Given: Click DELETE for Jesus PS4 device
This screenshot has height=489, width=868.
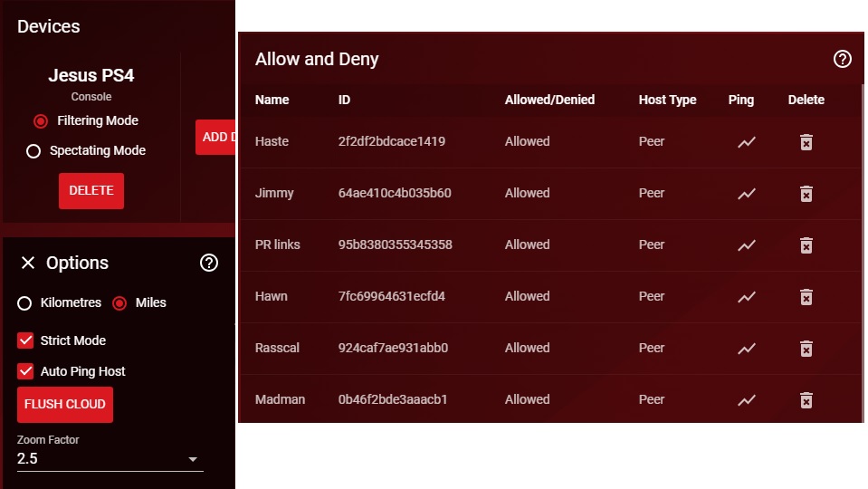Looking at the screenshot, I should (x=91, y=191).
